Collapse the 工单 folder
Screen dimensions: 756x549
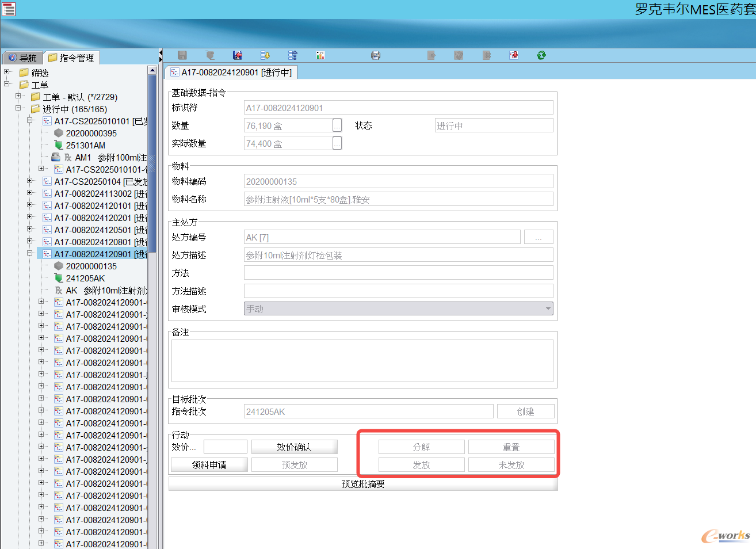coord(7,84)
